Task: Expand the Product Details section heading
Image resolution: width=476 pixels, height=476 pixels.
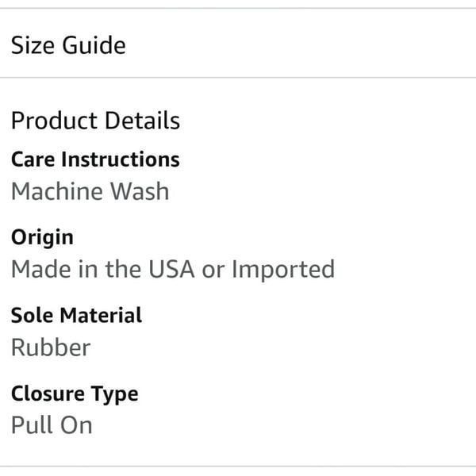Action: pos(96,121)
